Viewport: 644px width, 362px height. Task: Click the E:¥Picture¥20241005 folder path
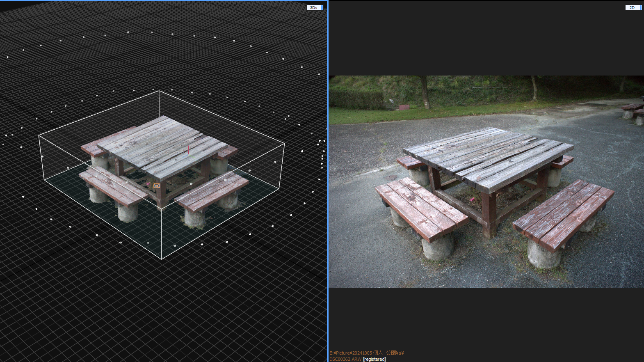366,353
